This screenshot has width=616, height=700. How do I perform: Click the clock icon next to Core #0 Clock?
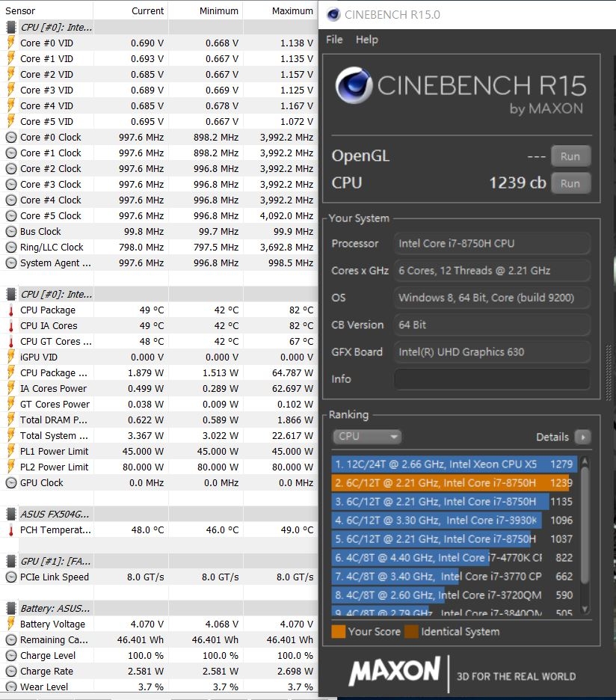click(10, 137)
